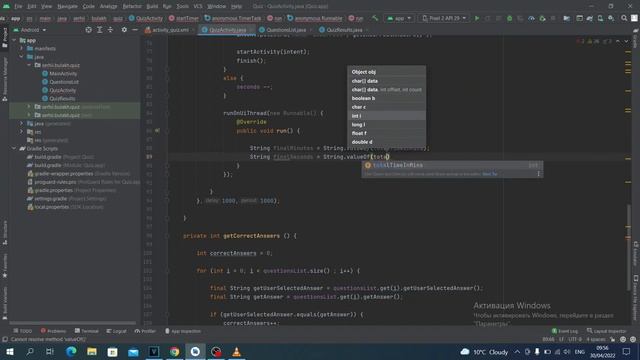Click the Sync Project with Gradle icon
The width and height of the screenshot is (640, 360).
coord(590,18)
